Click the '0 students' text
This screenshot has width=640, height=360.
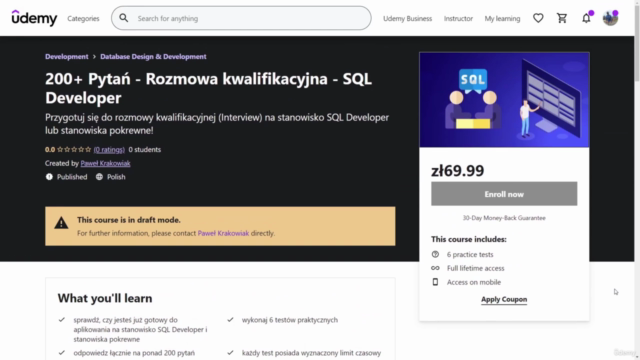(x=144, y=149)
